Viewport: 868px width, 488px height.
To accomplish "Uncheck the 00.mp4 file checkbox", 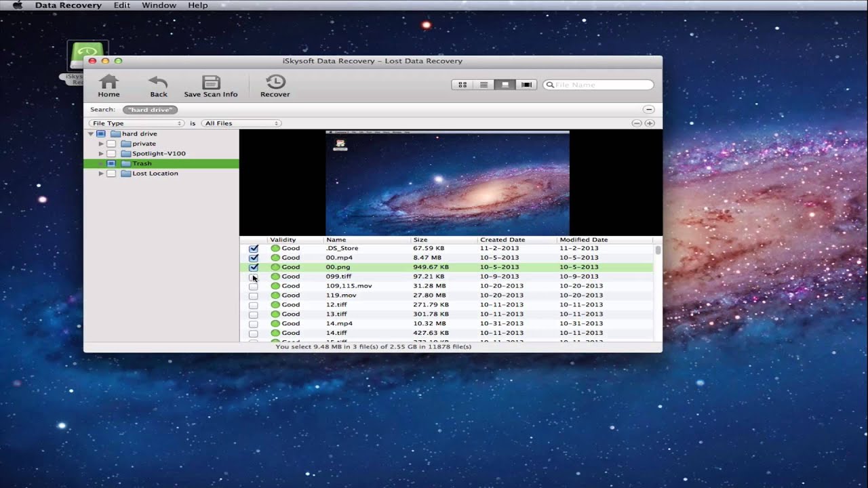I will (254, 258).
